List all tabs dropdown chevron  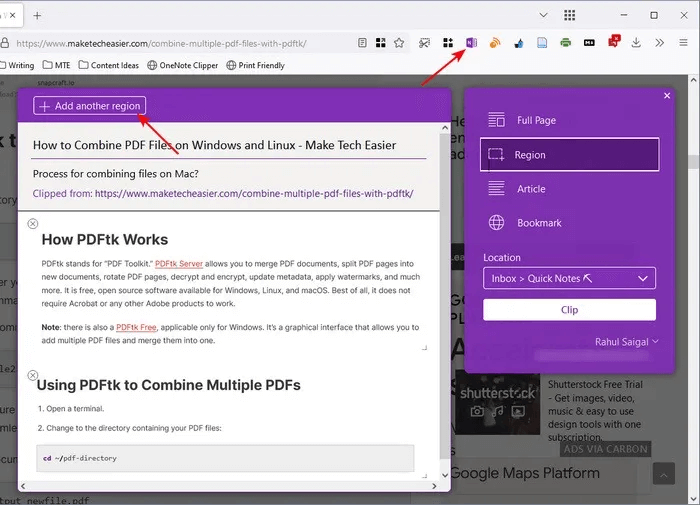[543, 15]
